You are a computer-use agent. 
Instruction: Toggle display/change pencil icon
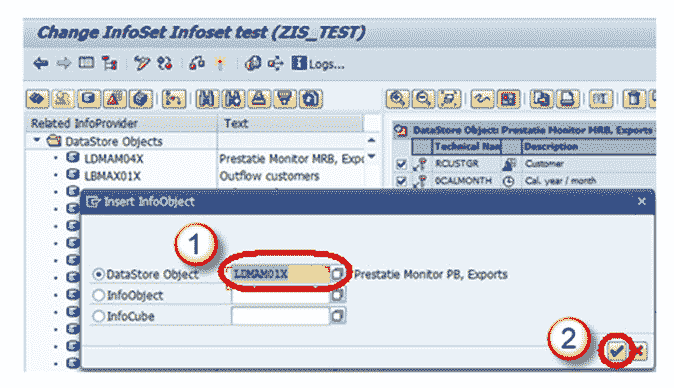click(141, 64)
